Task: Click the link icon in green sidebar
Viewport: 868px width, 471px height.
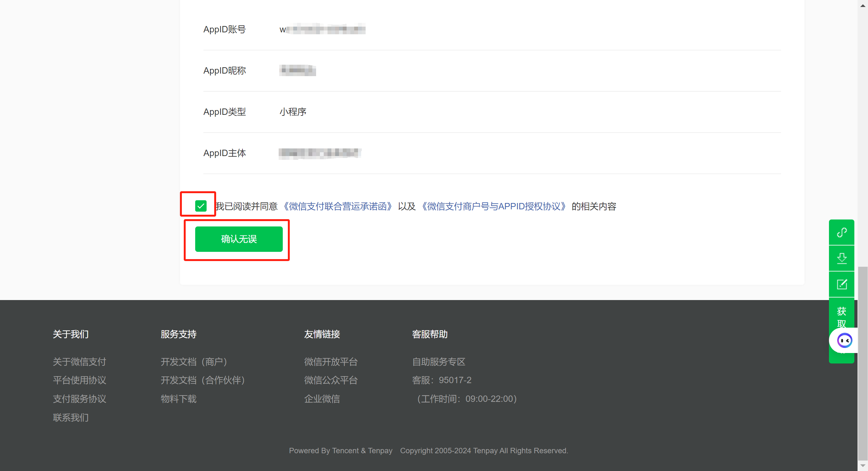Action: pos(841,232)
